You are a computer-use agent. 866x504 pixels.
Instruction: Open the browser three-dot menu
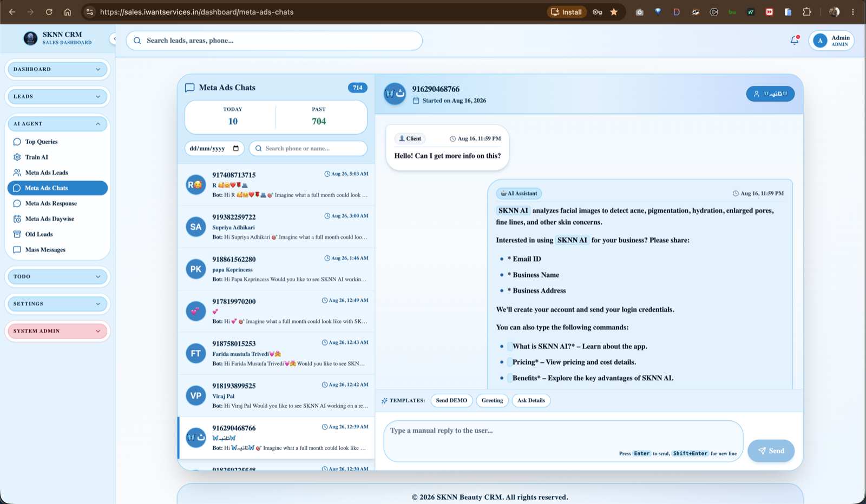click(853, 12)
